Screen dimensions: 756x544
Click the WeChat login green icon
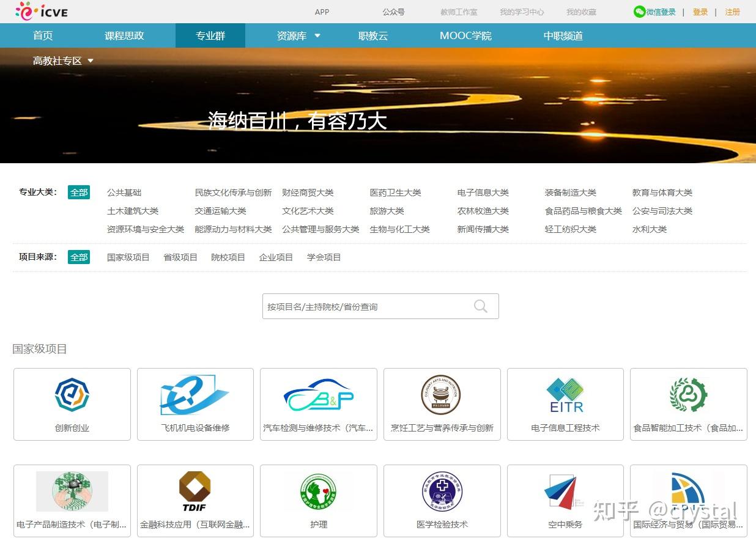[640, 11]
